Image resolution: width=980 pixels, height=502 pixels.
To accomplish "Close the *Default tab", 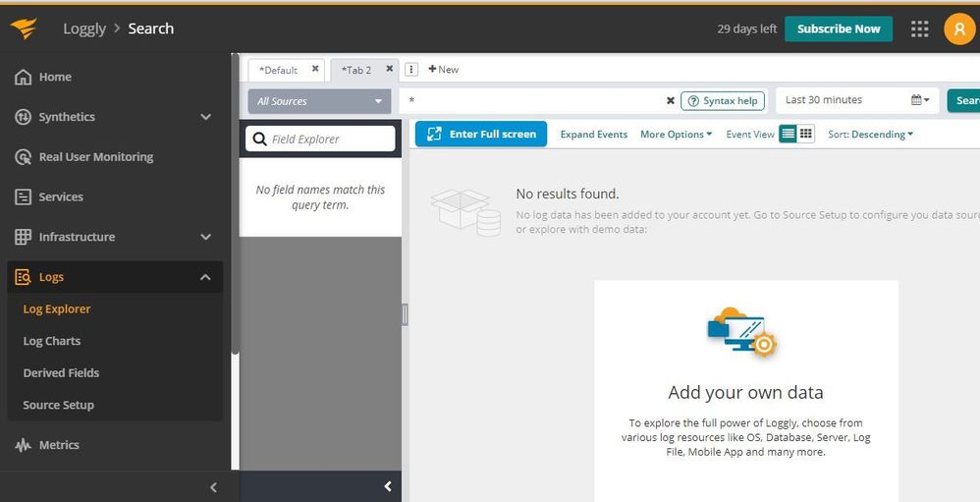I will pyautogui.click(x=315, y=69).
